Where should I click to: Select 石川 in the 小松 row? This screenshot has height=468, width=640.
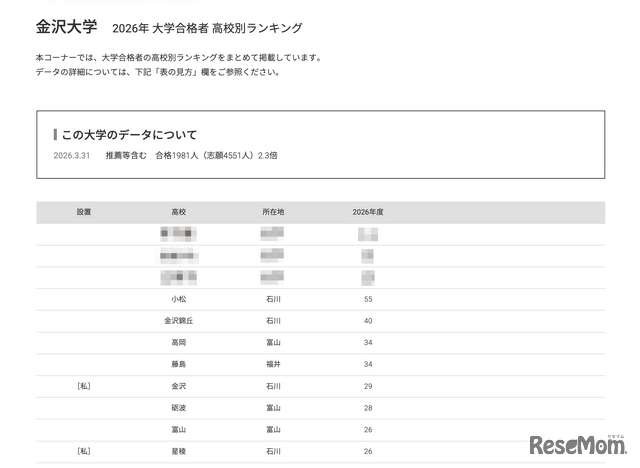[x=273, y=299]
